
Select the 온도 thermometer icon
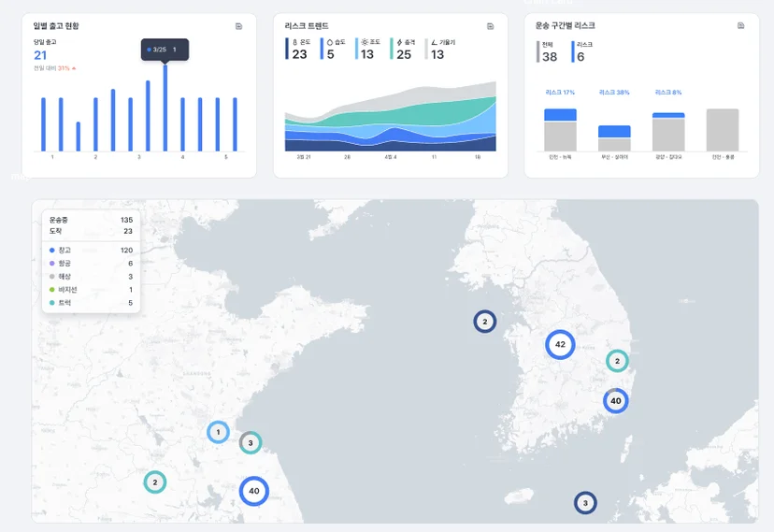tap(294, 42)
